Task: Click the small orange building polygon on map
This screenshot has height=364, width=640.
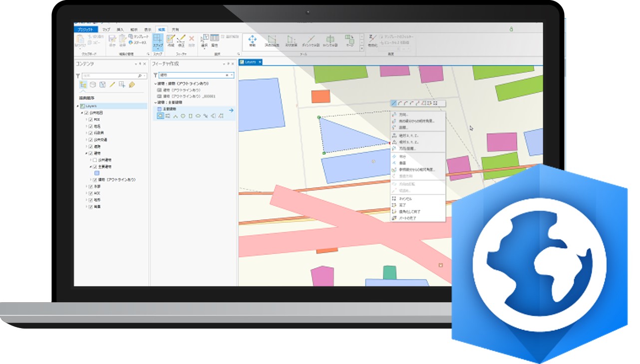Action: (320, 96)
